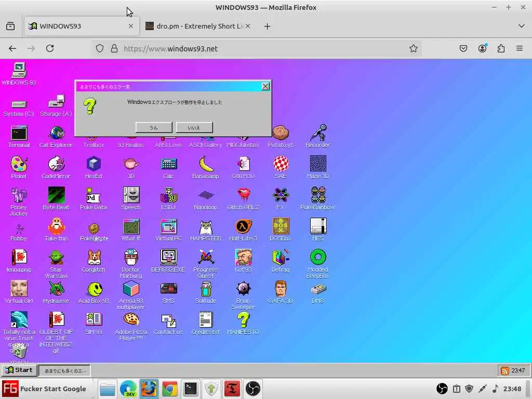Image resolution: width=532 pixels, height=399 pixels.
Task: Open Acid Box 93 smiley icon
Action: click(94, 292)
